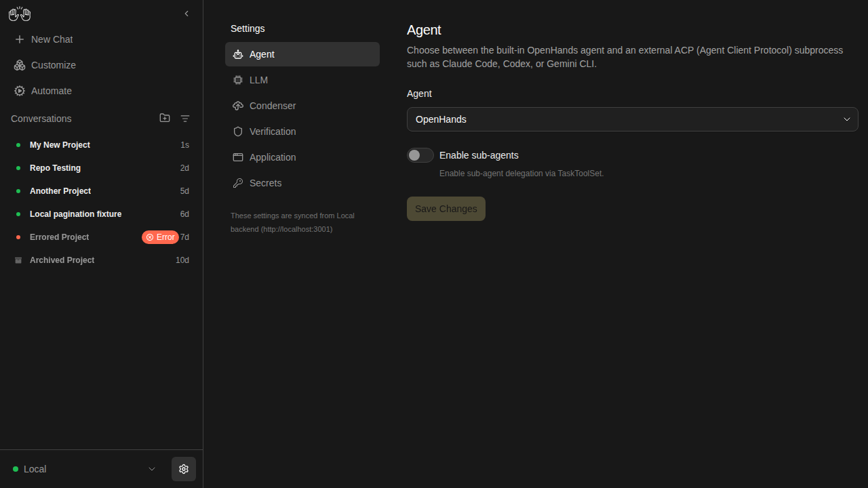Click the window icon next to Application

point(238,157)
